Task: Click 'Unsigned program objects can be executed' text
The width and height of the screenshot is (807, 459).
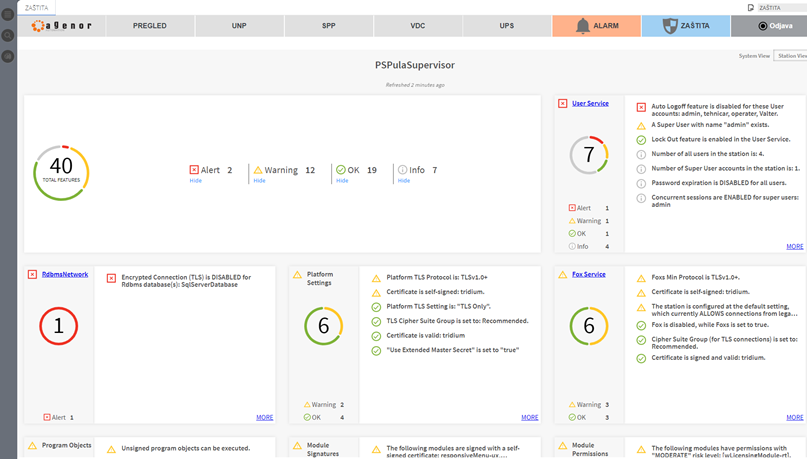Action: click(186, 448)
